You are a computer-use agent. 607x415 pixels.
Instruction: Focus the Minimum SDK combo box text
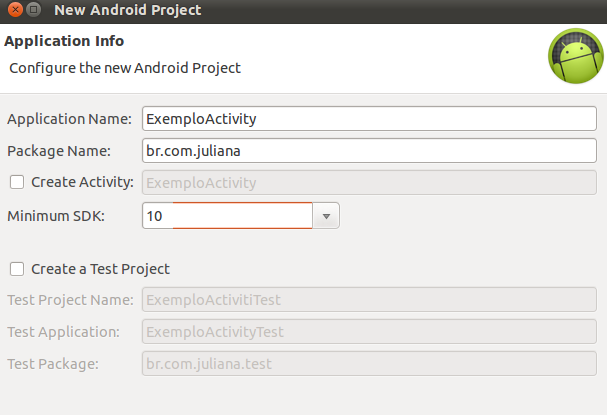pyautogui.click(x=227, y=216)
